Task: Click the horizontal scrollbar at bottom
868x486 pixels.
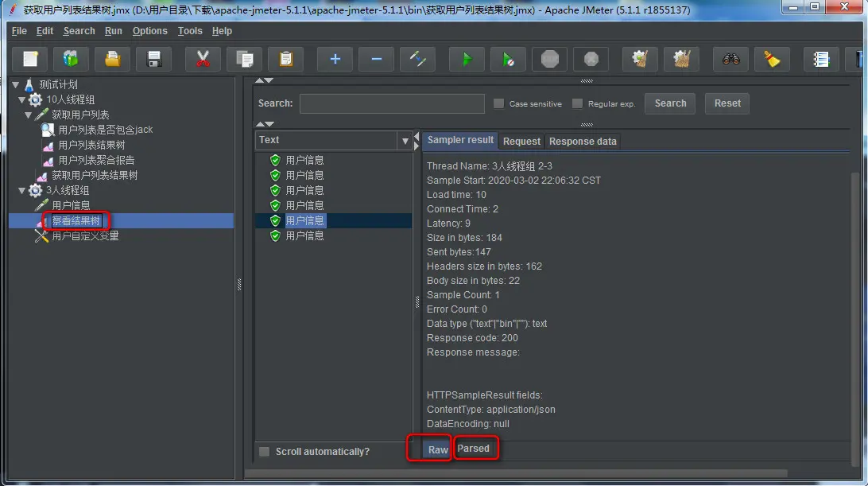Action: (x=516, y=474)
